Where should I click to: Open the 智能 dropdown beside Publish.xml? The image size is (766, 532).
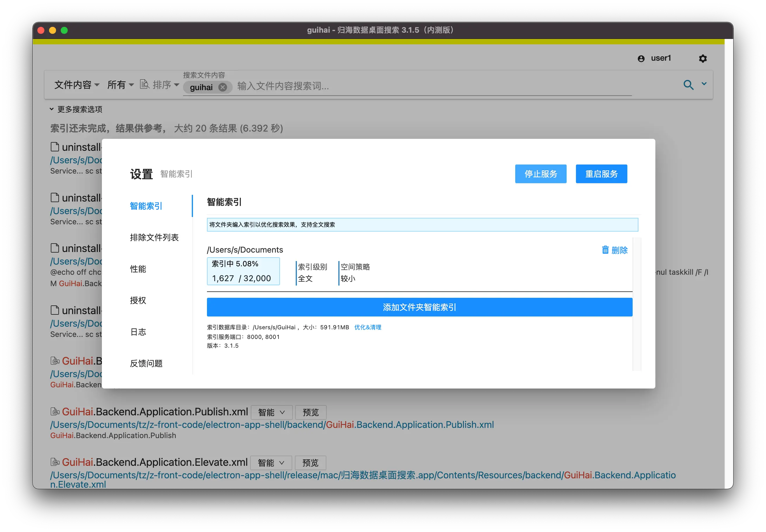pyautogui.click(x=271, y=412)
